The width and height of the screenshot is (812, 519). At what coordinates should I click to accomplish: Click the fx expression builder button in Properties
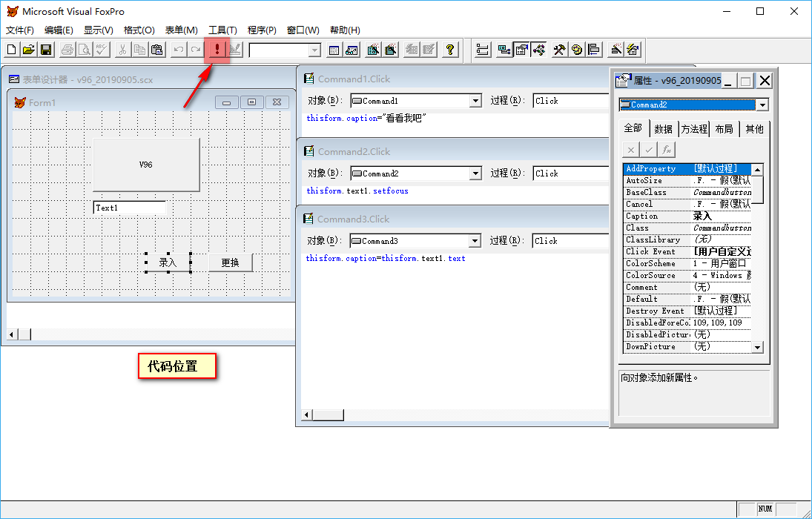[667, 151]
